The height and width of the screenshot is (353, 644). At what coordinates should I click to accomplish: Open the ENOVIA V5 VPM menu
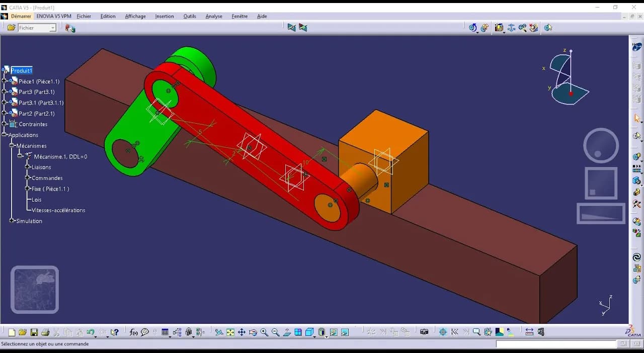pyautogui.click(x=54, y=16)
